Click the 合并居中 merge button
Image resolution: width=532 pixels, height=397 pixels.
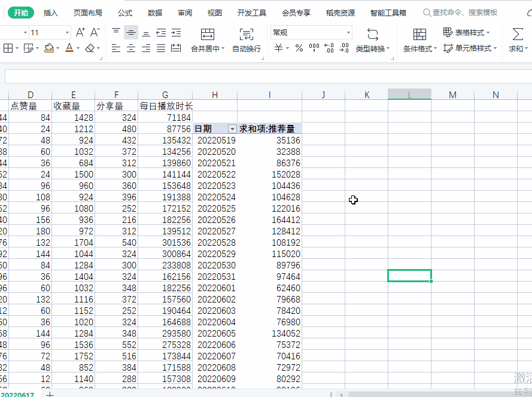(207, 39)
